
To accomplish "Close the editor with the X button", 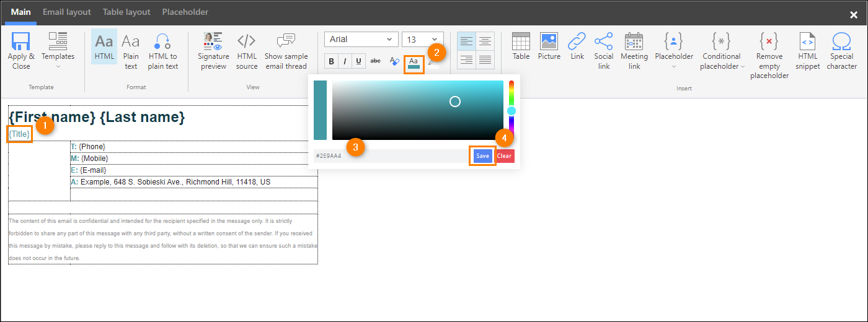I will (x=854, y=15).
